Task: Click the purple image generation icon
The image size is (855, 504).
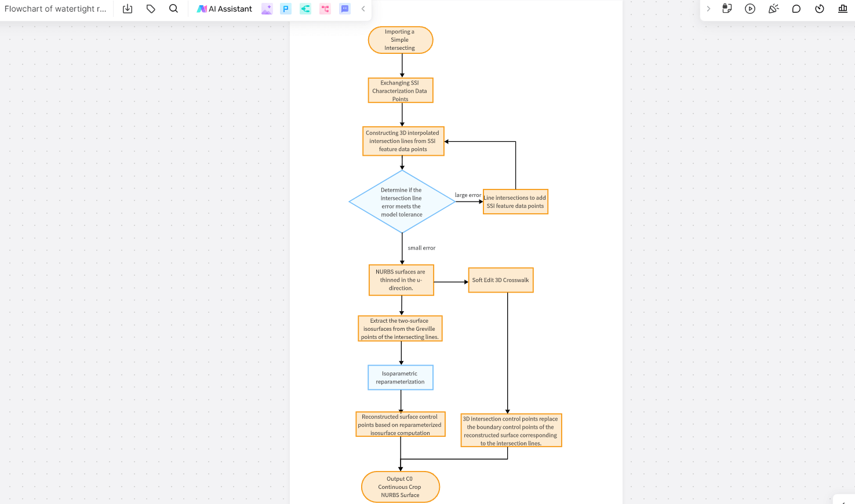Action: pyautogui.click(x=267, y=9)
